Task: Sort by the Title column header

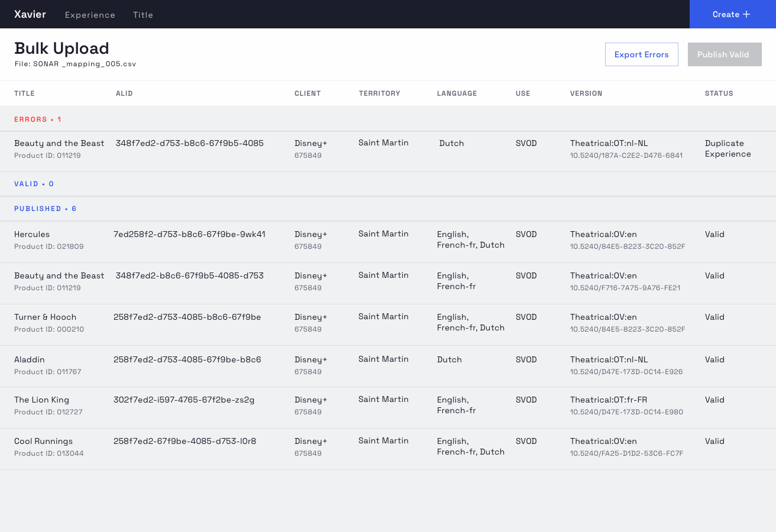Action: click(25, 93)
